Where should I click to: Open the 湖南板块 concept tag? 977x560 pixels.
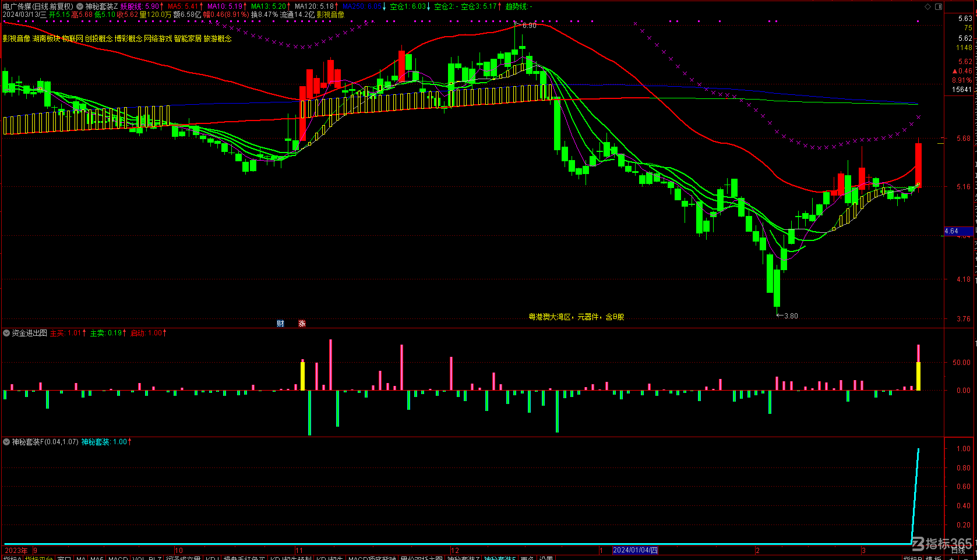tap(46, 38)
